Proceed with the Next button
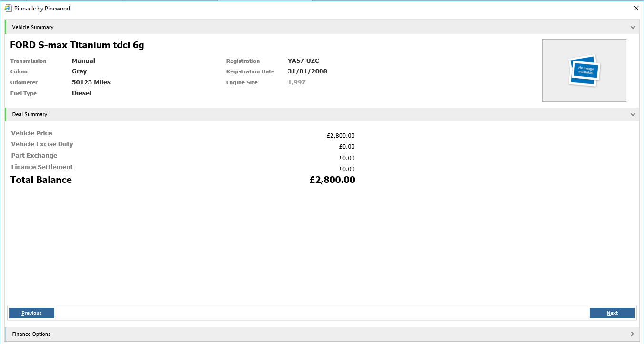The height and width of the screenshot is (344, 644). 612,313
